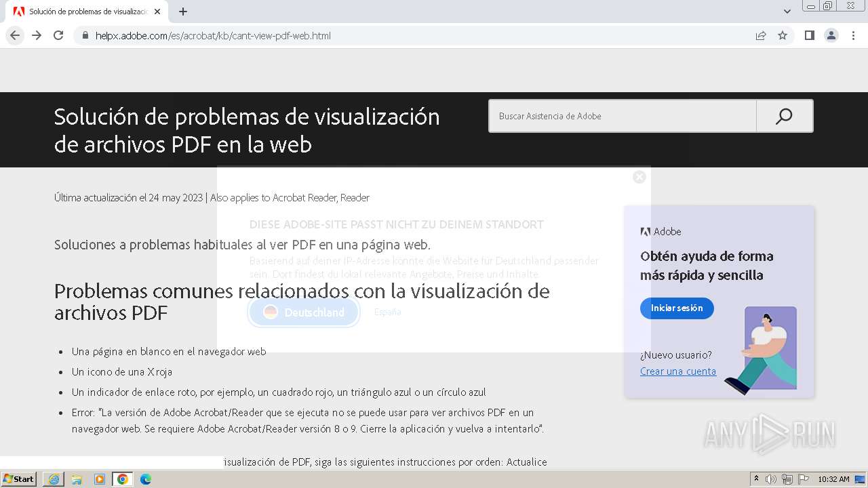Click Iniciar sesión button
This screenshot has height=488, width=868.
coord(677,308)
